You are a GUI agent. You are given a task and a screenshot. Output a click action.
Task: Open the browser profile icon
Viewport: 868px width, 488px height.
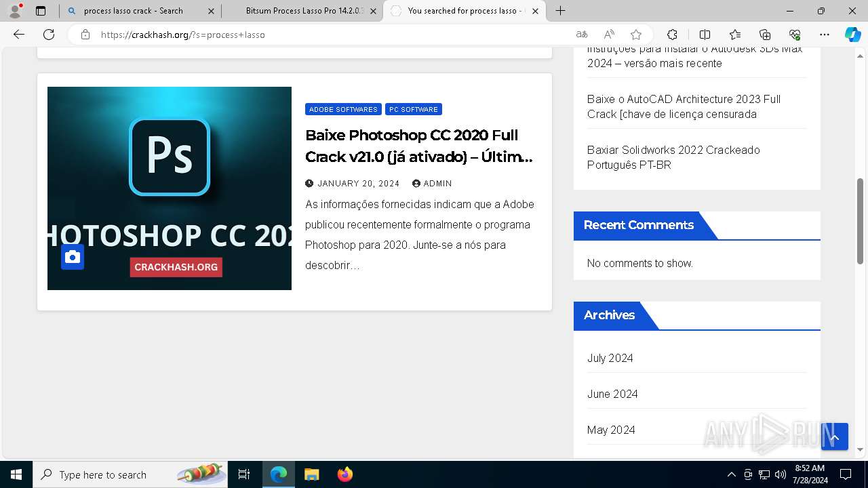click(x=15, y=11)
